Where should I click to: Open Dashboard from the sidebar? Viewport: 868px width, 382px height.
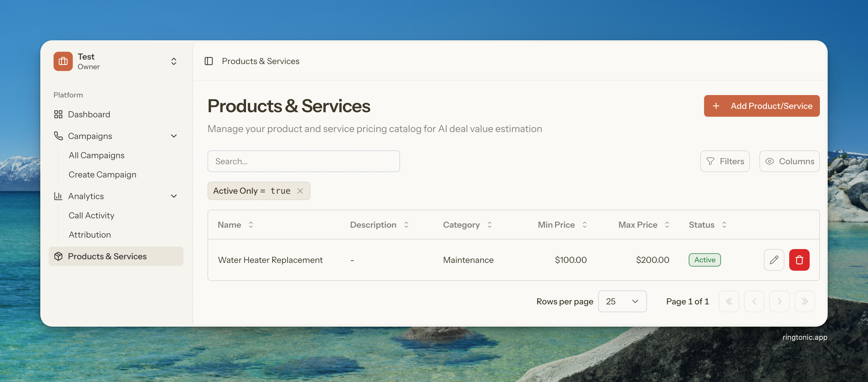click(89, 115)
